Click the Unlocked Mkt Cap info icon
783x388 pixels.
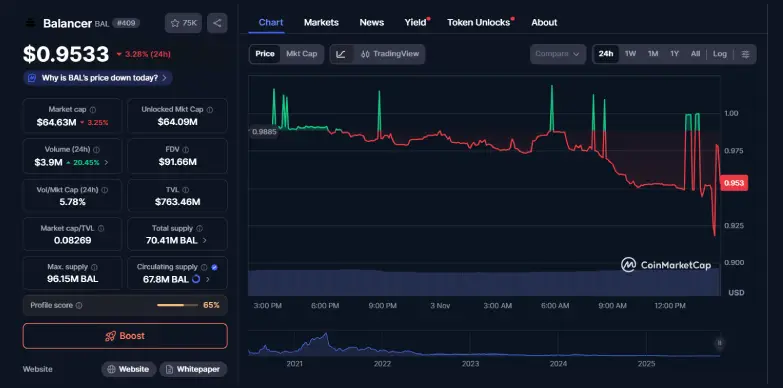click(x=210, y=109)
